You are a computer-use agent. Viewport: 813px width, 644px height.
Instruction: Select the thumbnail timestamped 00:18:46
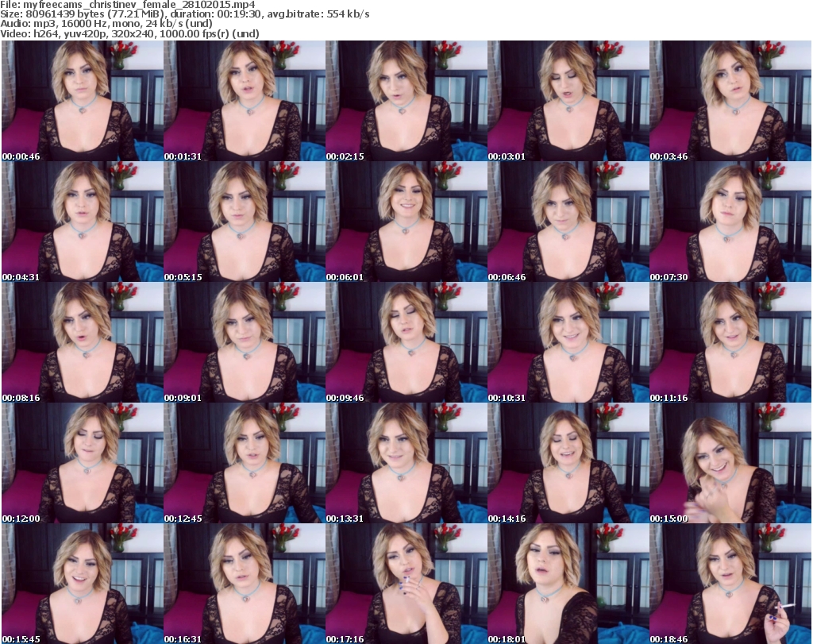click(730, 584)
